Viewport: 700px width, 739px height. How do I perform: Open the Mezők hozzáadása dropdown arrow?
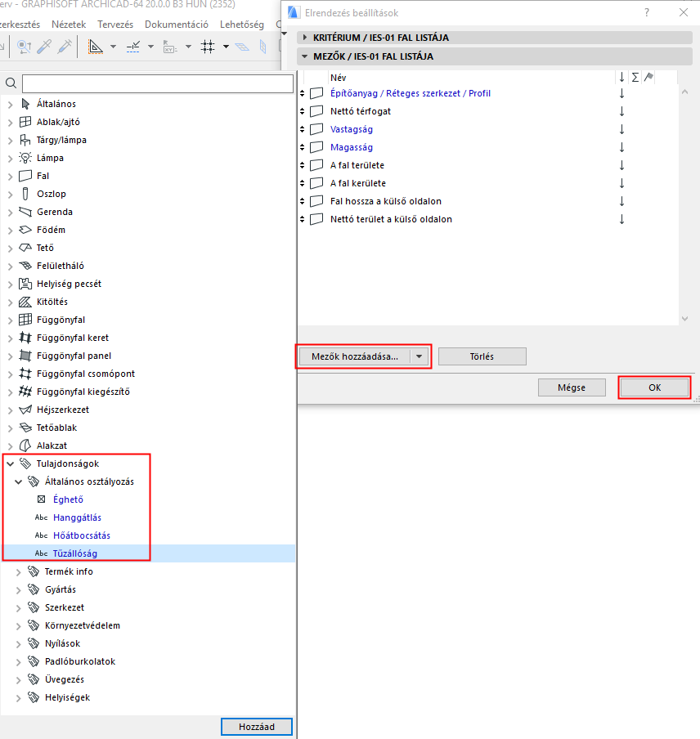pyautogui.click(x=419, y=356)
